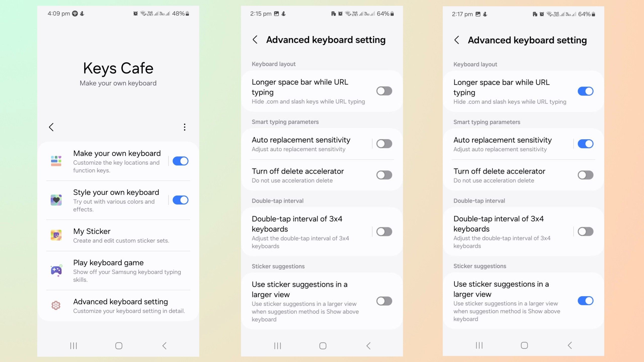Enable Longer space bar while URL typing
The image size is (644, 362).
point(383,90)
